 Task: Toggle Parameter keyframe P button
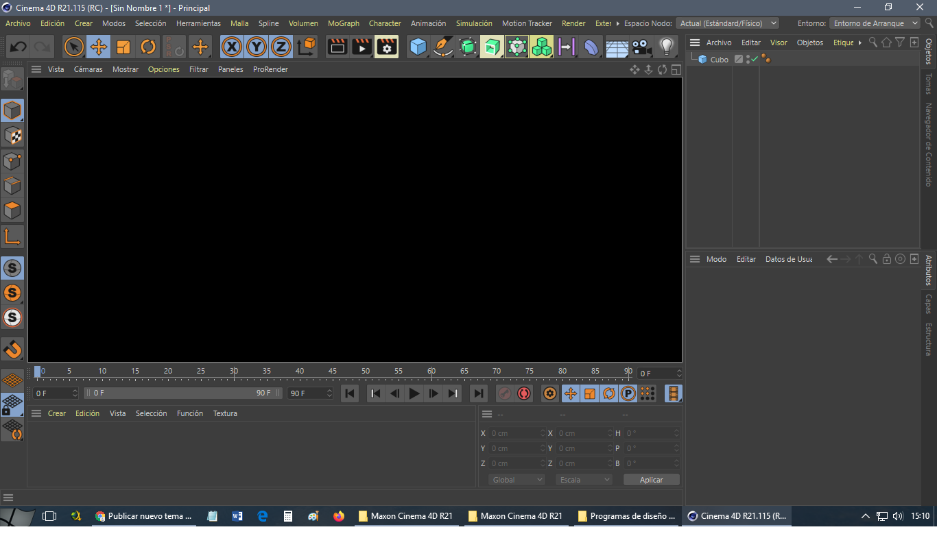(628, 393)
